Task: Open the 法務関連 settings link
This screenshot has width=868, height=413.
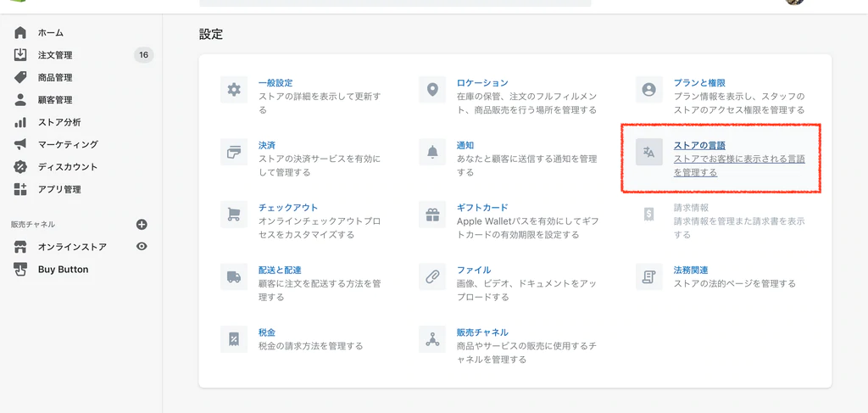Action: (x=691, y=270)
